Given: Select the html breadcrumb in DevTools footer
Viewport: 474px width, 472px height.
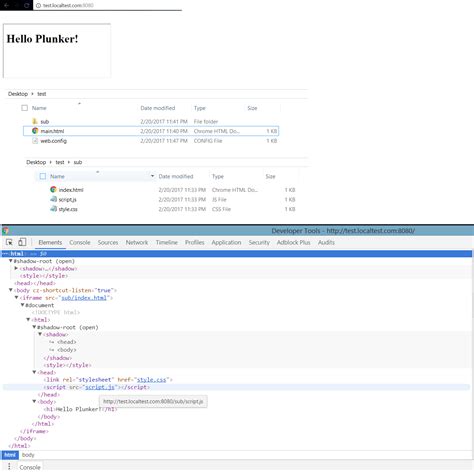Looking at the screenshot, I should (x=10, y=455).
